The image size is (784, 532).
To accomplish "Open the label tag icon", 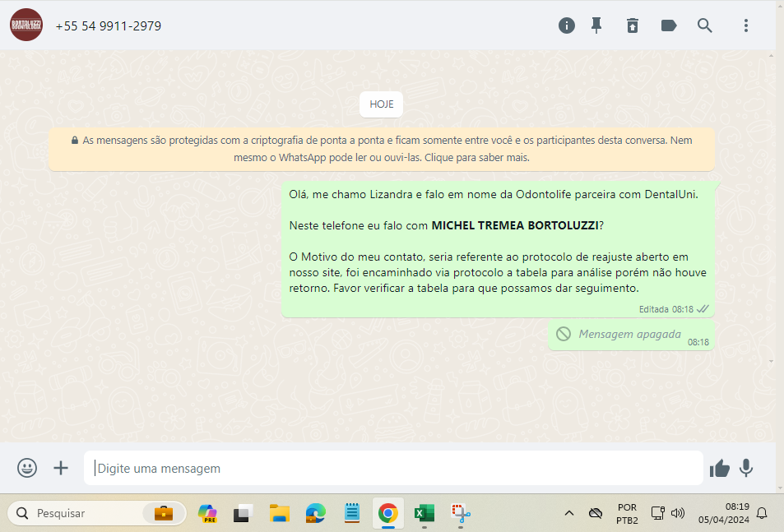I will (x=669, y=25).
